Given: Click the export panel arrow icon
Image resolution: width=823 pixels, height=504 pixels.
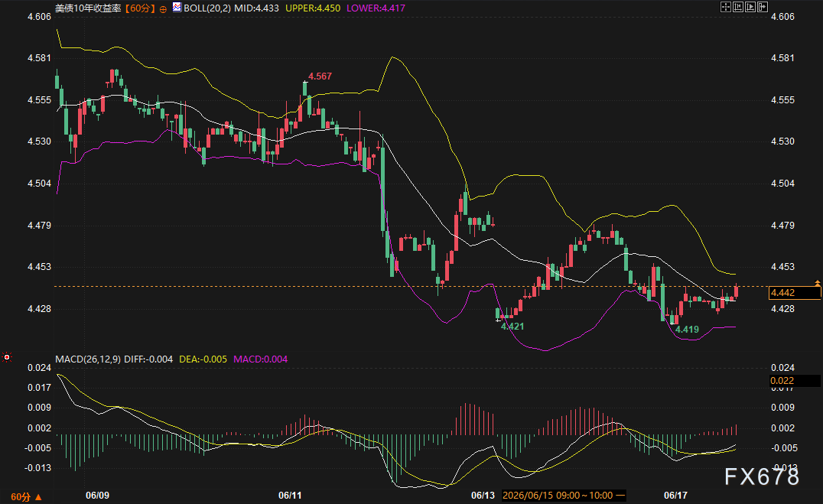Looking at the screenshot, I should click(763, 7).
